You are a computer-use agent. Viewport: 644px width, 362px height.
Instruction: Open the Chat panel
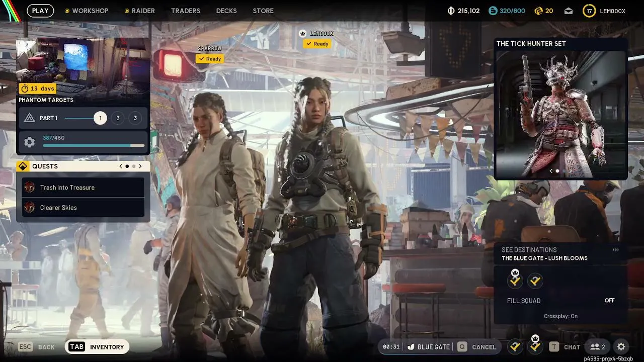(x=565, y=347)
